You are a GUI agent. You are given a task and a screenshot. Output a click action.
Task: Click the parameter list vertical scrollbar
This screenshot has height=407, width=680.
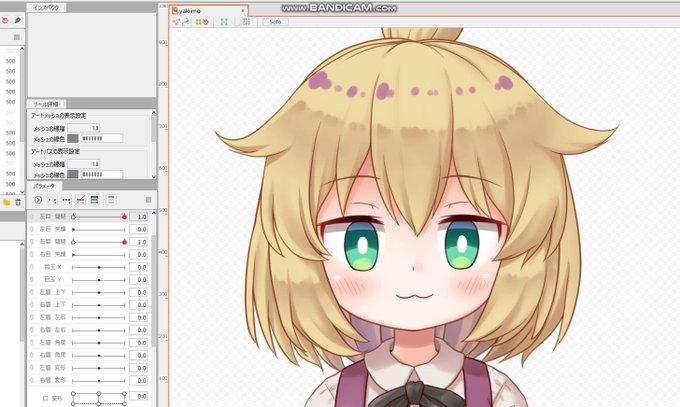[x=154, y=291]
